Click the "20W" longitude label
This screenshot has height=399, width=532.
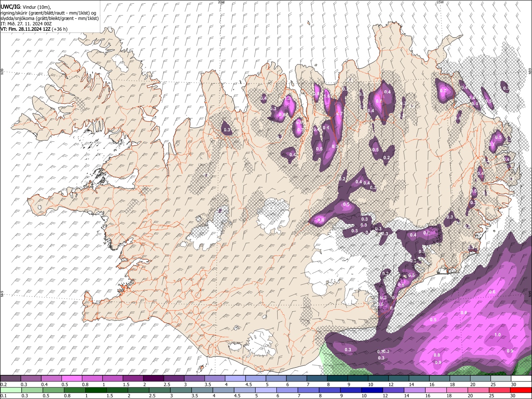point(221,2)
